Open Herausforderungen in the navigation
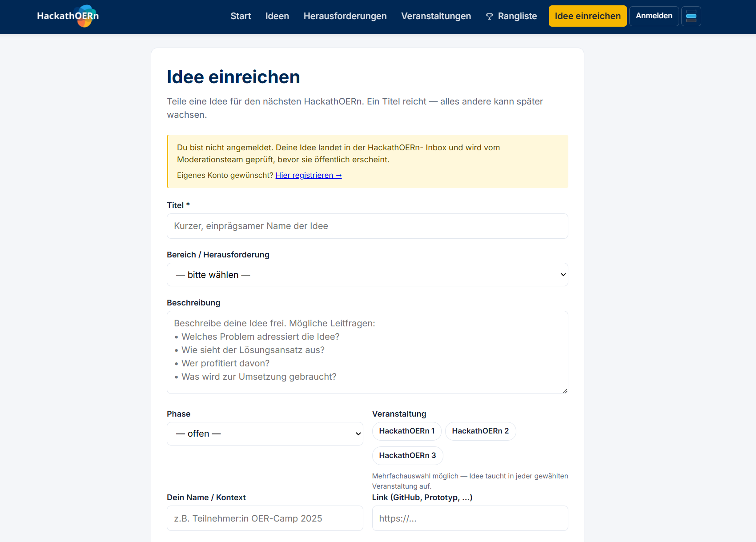756x542 pixels. coord(345,16)
